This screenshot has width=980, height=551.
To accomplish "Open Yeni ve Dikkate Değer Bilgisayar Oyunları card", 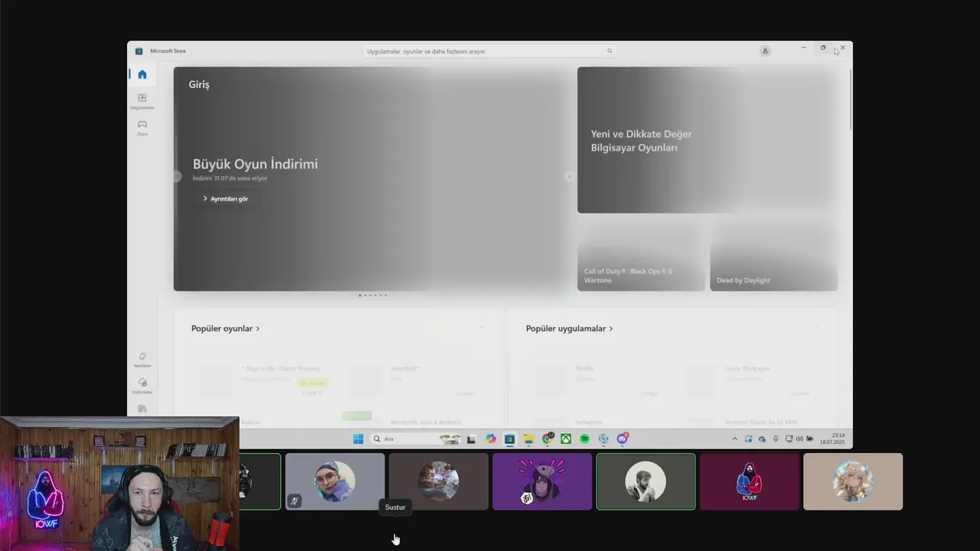I will (707, 140).
